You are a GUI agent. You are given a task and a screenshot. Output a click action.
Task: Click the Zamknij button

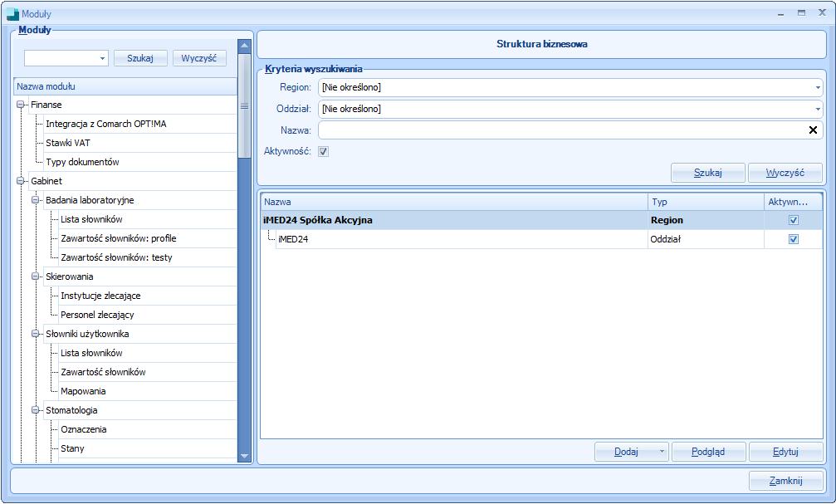tap(785, 481)
